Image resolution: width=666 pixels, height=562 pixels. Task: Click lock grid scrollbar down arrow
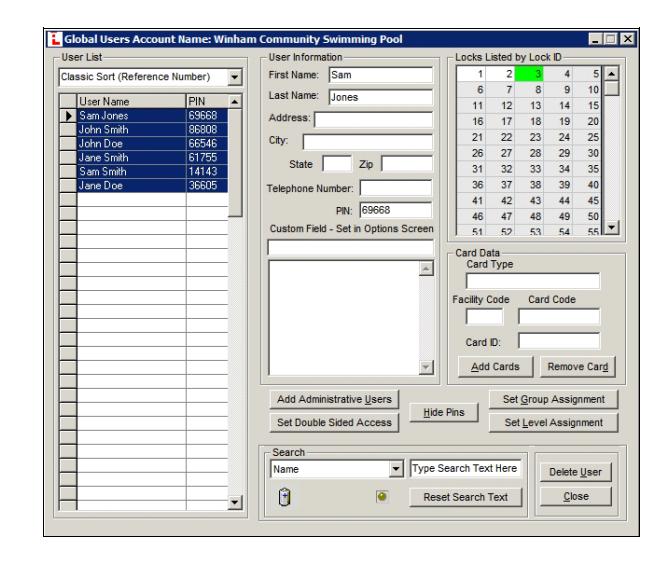pyautogui.click(x=611, y=227)
